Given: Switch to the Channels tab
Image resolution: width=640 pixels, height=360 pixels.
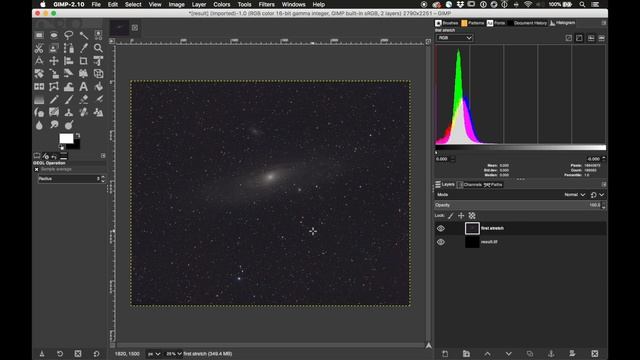Looking at the screenshot, I should [469, 185].
